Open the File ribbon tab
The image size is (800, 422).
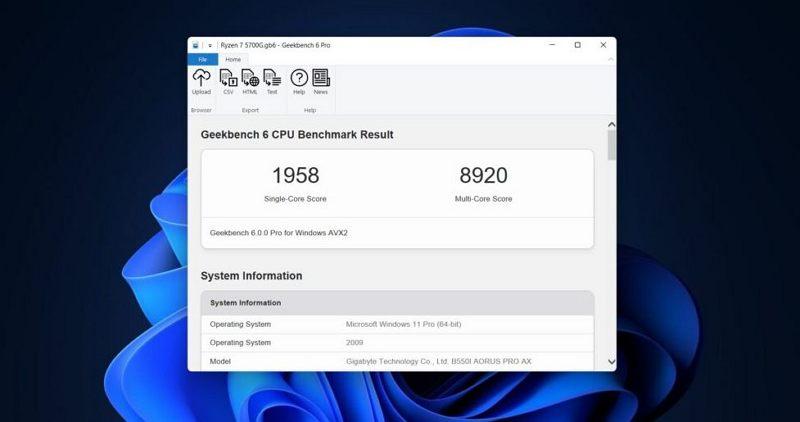[203, 60]
